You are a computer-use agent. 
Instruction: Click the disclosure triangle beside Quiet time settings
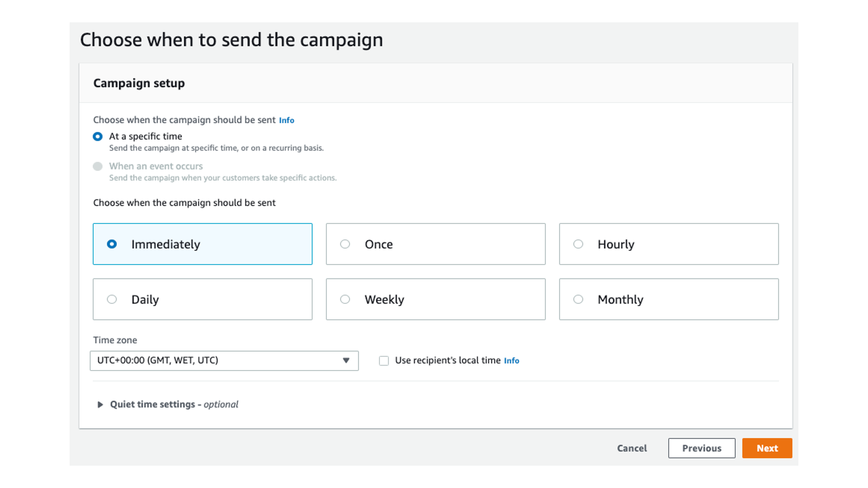click(x=99, y=405)
